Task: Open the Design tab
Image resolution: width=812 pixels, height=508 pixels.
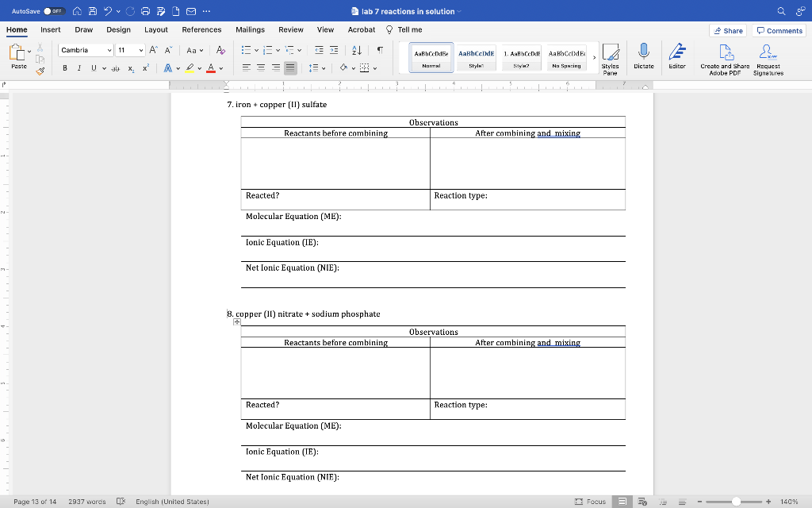Action: [119, 29]
